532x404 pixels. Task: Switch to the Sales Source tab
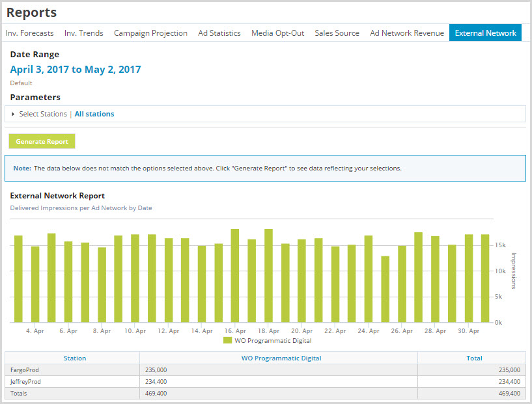(337, 33)
